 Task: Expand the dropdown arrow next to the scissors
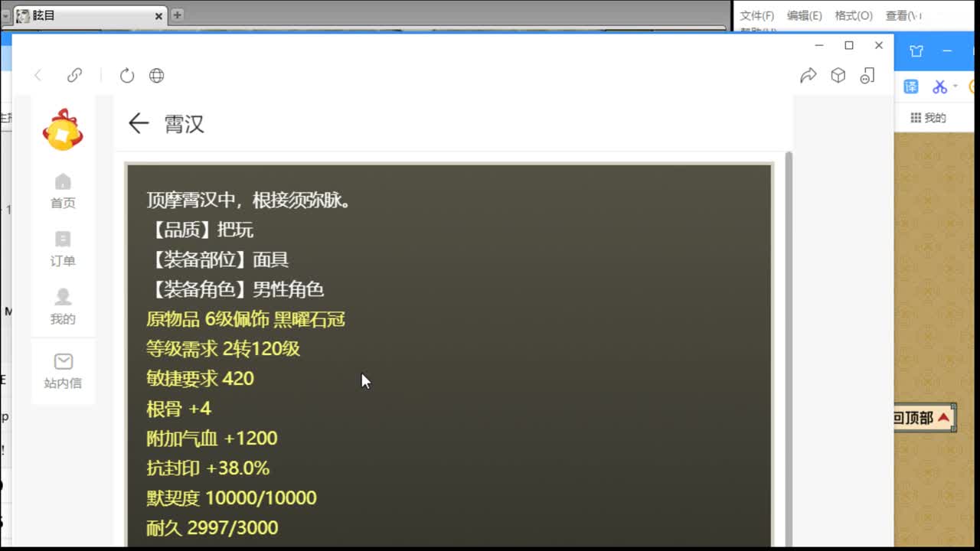point(955,86)
